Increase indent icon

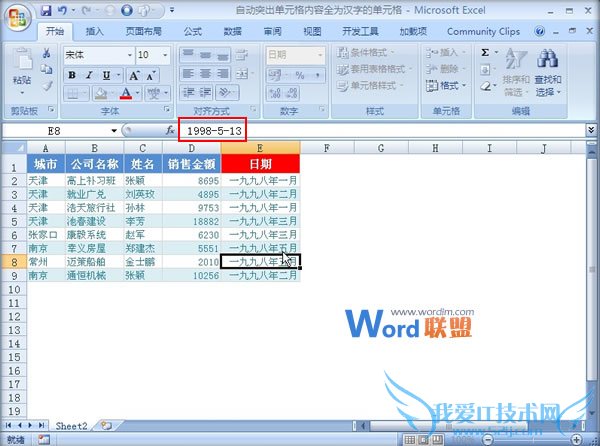(x=205, y=93)
